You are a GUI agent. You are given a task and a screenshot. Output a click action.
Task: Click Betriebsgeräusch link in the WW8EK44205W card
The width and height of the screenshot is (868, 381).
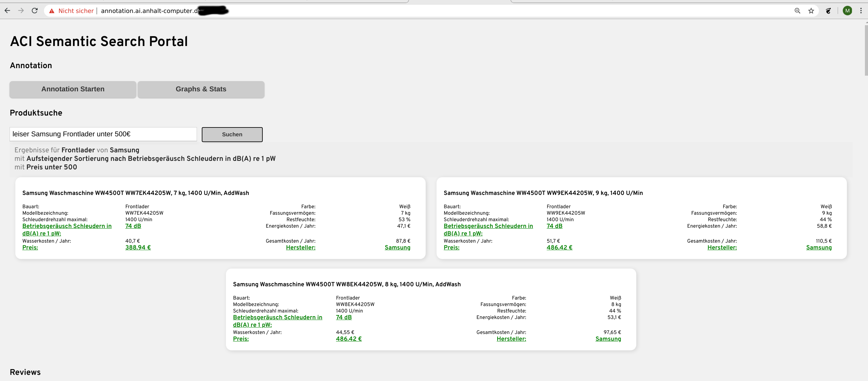(x=277, y=321)
